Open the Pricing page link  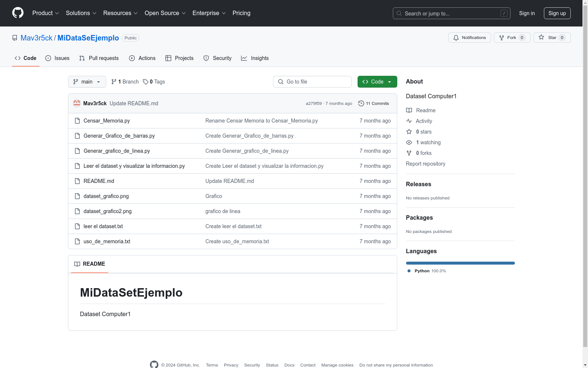click(x=241, y=13)
